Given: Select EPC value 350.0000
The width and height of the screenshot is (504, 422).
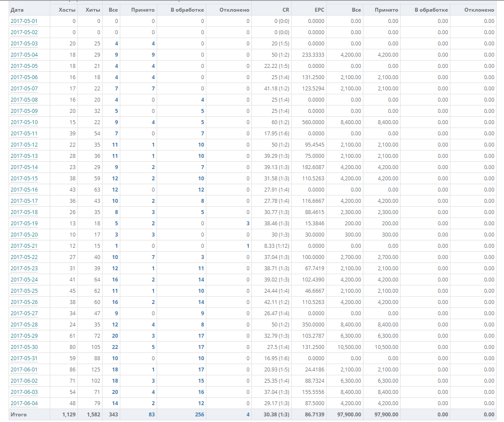Looking at the screenshot, I should (313, 325).
